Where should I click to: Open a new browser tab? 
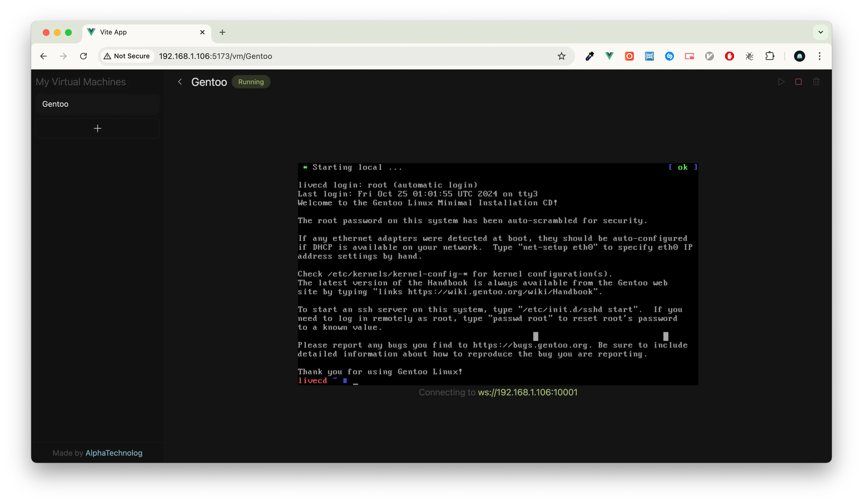click(x=222, y=32)
